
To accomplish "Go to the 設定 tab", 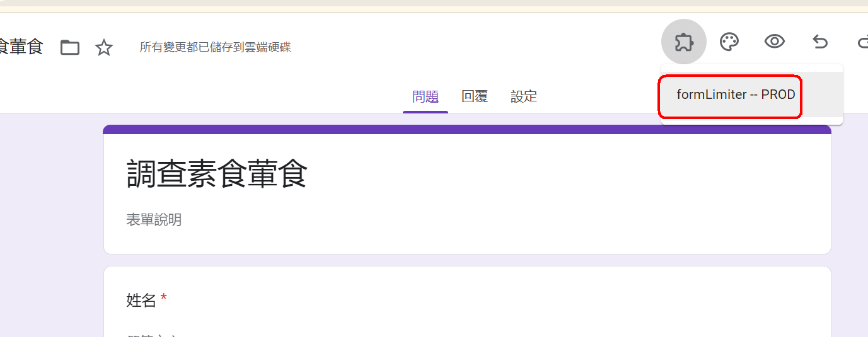I will click(524, 96).
